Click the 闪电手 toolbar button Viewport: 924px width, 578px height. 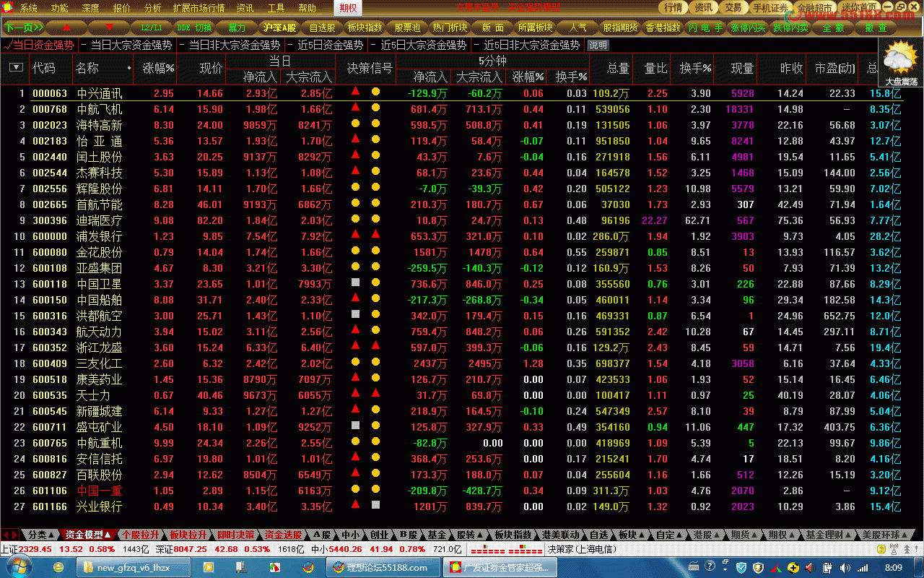(x=705, y=27)
